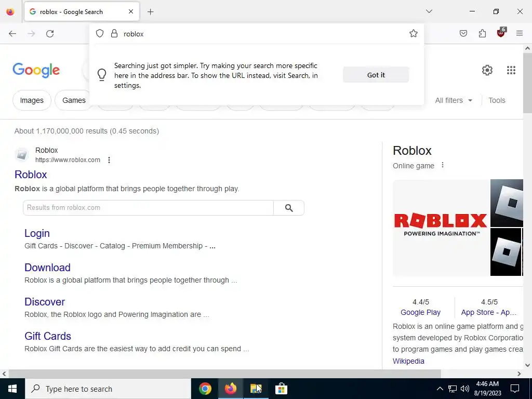Open the top gray Roblox tile image
The width and height of the screenshot is (532, 399).
[507, 203]
